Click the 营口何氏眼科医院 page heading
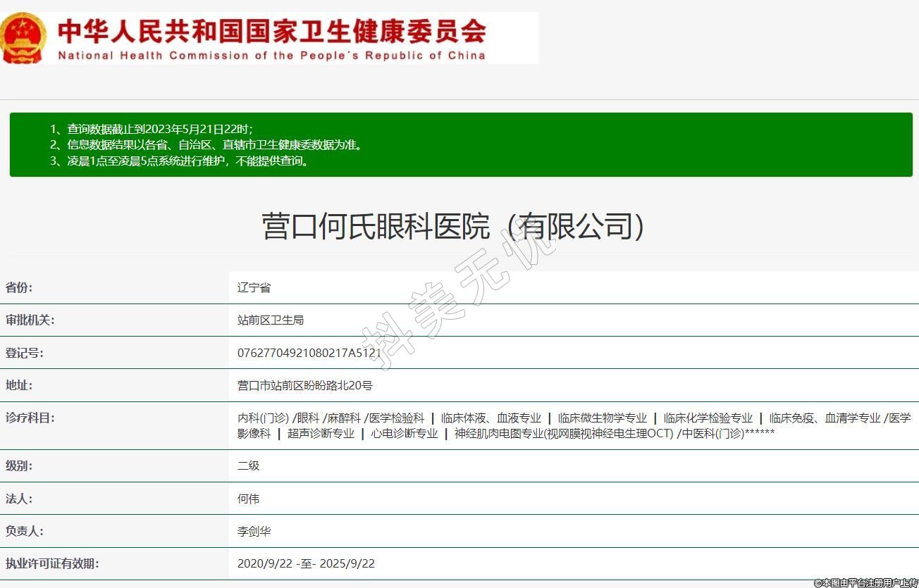This screenshot has width=919, height=588. (x=452, y=227)
